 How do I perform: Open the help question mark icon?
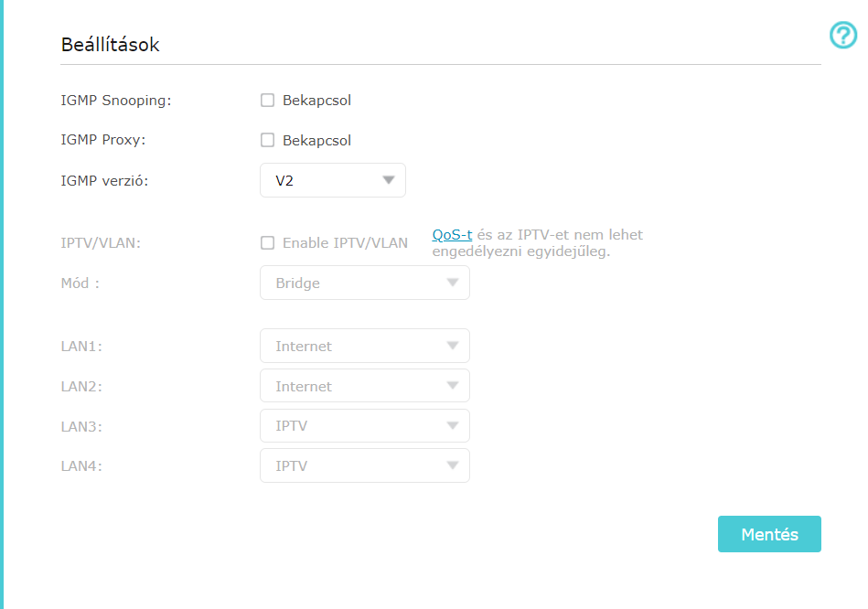[842, 36]
